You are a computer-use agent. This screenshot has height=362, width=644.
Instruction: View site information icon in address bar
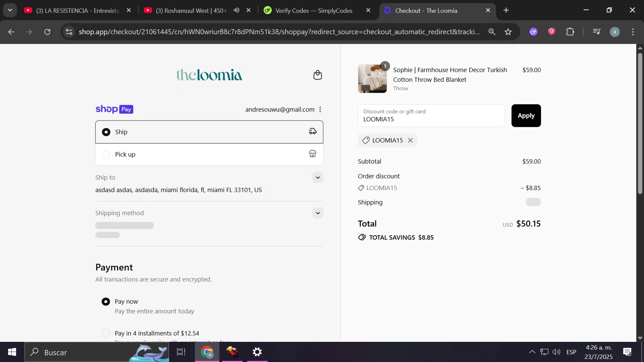point(69,32)
